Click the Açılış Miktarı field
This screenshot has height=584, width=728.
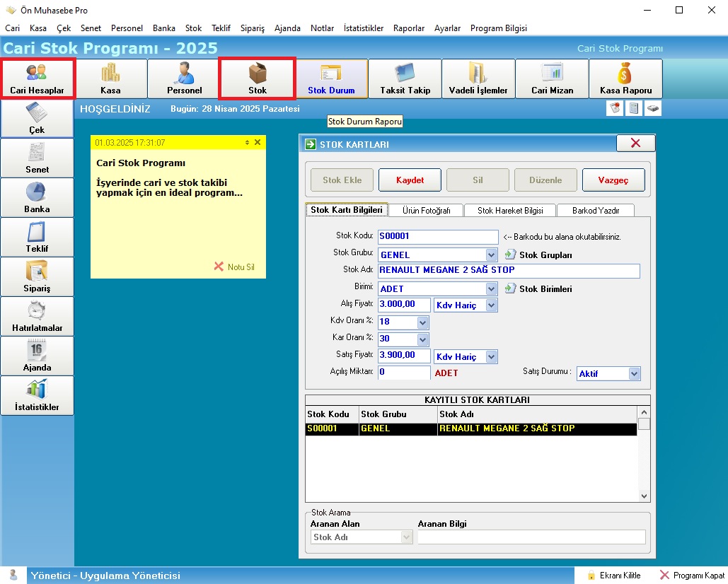coord(404,373)
